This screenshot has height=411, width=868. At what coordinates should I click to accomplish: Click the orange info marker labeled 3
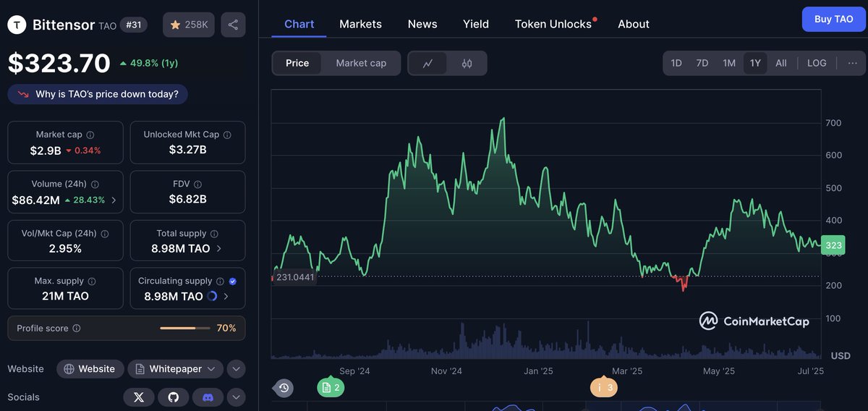pos(604,388)
